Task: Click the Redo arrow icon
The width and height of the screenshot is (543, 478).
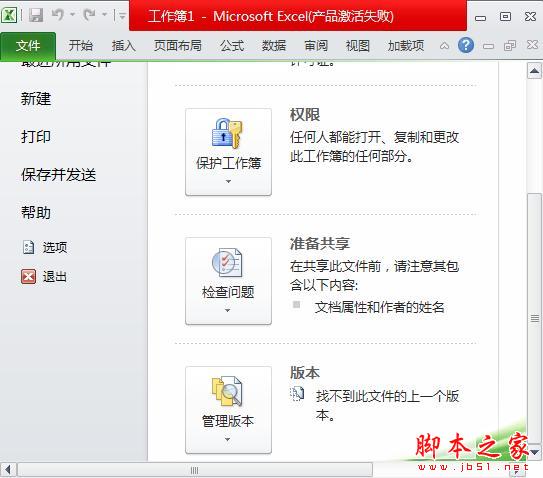Action: pos(89,15)
